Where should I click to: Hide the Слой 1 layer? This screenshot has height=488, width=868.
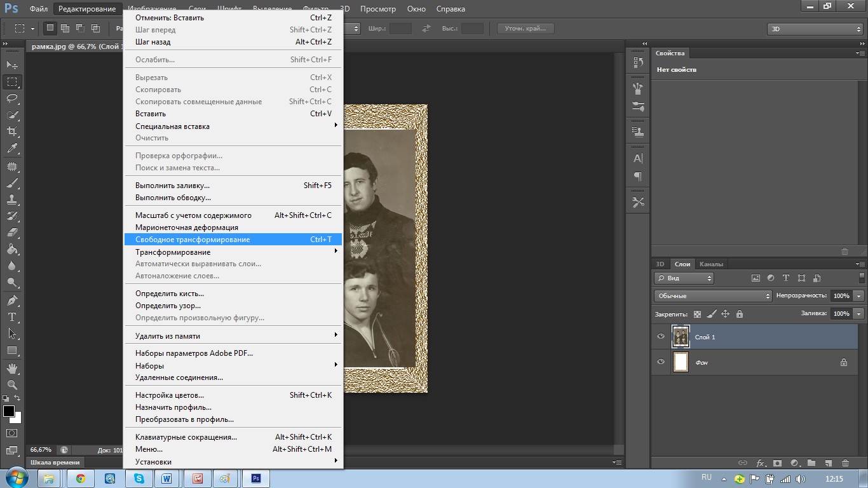(661, 337)
